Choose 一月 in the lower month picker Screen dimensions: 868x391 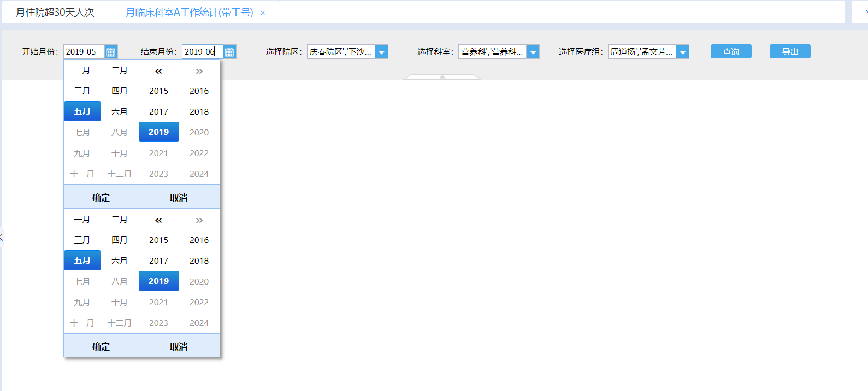pyautogui.click(x=82, y=220)
